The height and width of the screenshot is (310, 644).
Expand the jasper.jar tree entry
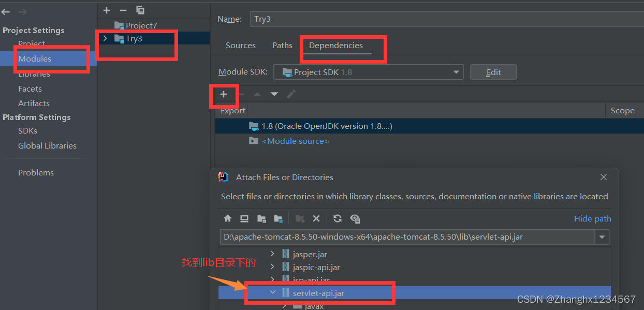pos(273,254)
